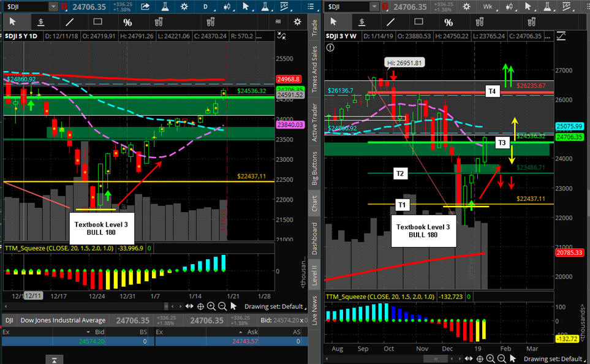This screenshot has width=590, height=364.
Task: Open the share icon in left chart header
Action: pyautogui.click(x=146, y=7)
